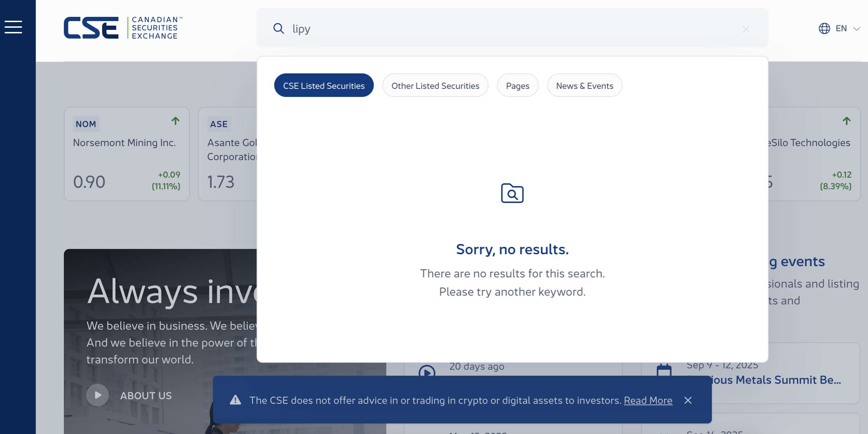Expand the EN language dropdown chevron
This screenshot has width=868, height=434.
click(x=856, y=29)
